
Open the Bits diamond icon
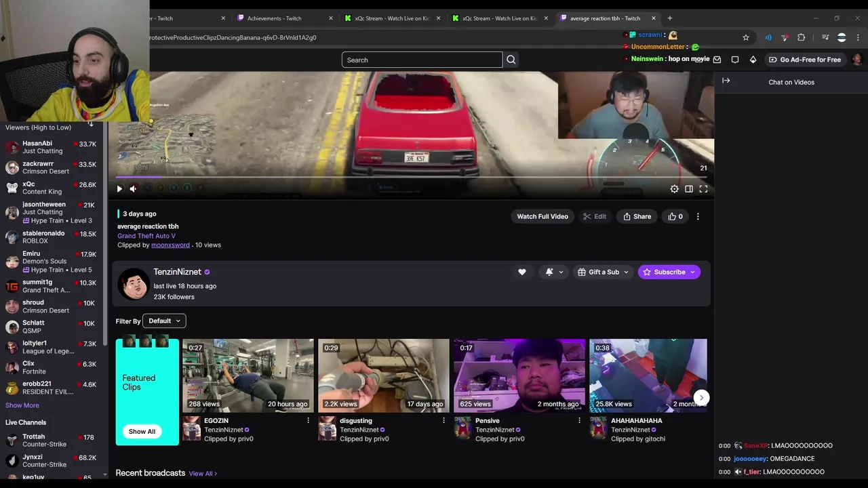coord(753,60)
